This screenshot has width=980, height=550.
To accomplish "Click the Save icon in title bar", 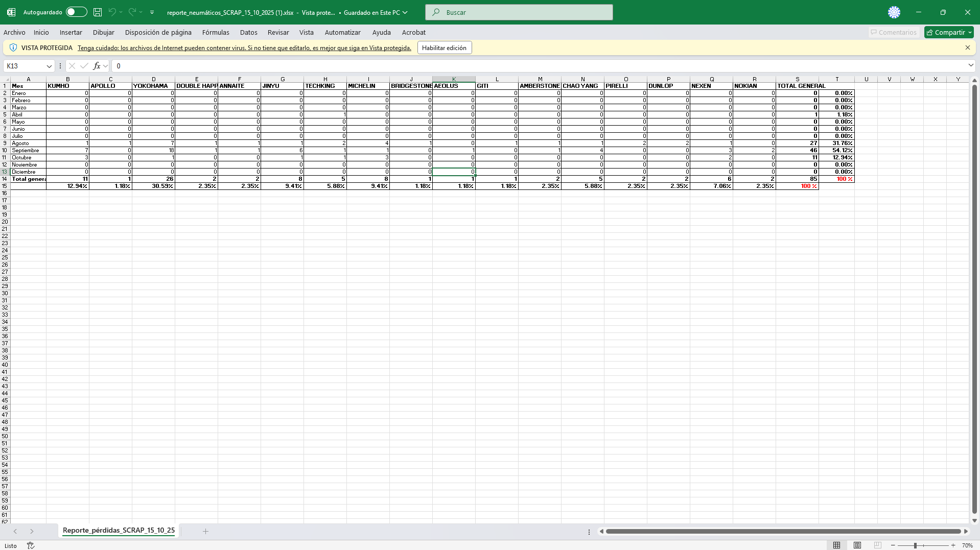I will (x=98, y=12).
